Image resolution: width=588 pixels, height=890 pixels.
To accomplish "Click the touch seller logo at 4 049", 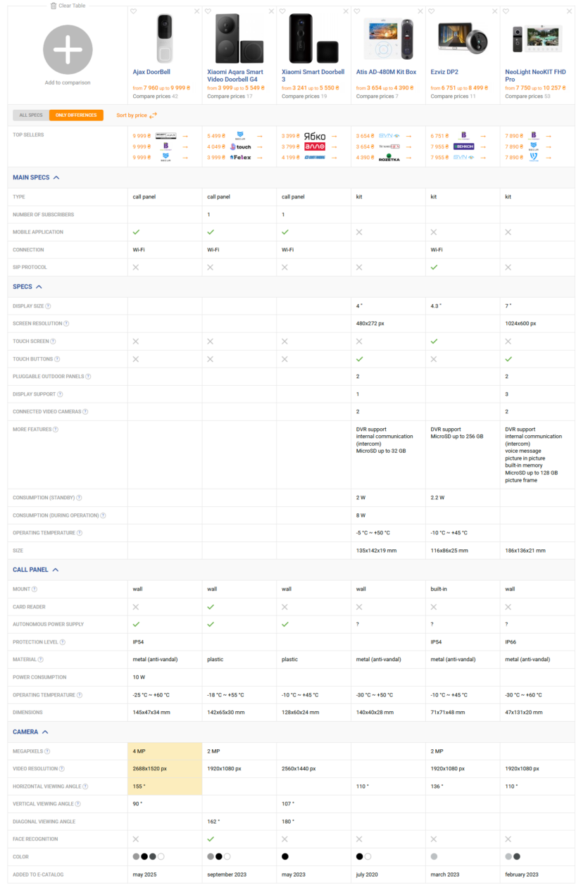I will click(x=240, y=146).
